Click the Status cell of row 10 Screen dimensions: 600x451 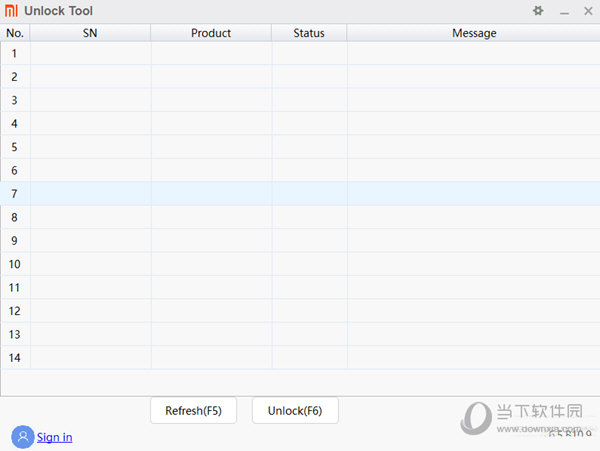(x=309, y=264)
